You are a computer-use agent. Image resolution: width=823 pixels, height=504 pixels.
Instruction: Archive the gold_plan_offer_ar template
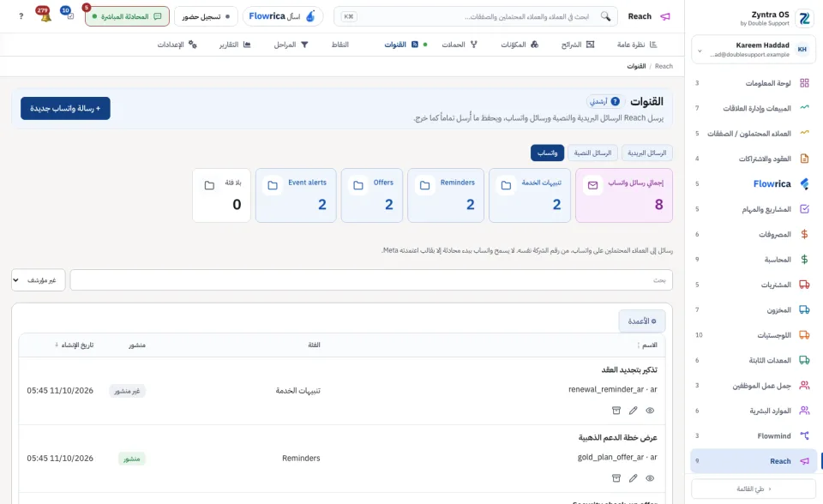(616, 478)
